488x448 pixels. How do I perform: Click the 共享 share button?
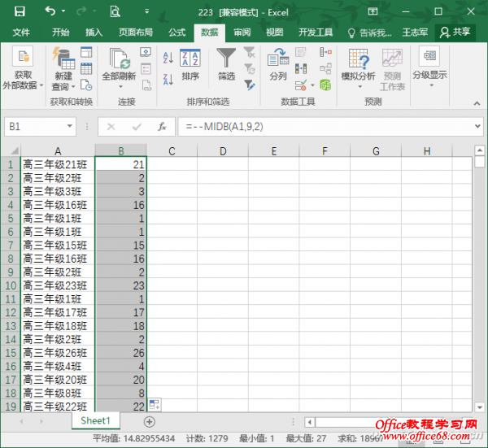tap(455, 33)
